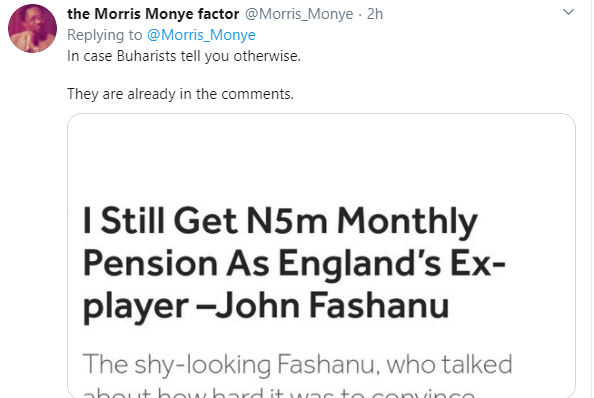Open the tweet via the 2h timestamp
Screen dimensions: 594x398
click(x=375, y=14)
